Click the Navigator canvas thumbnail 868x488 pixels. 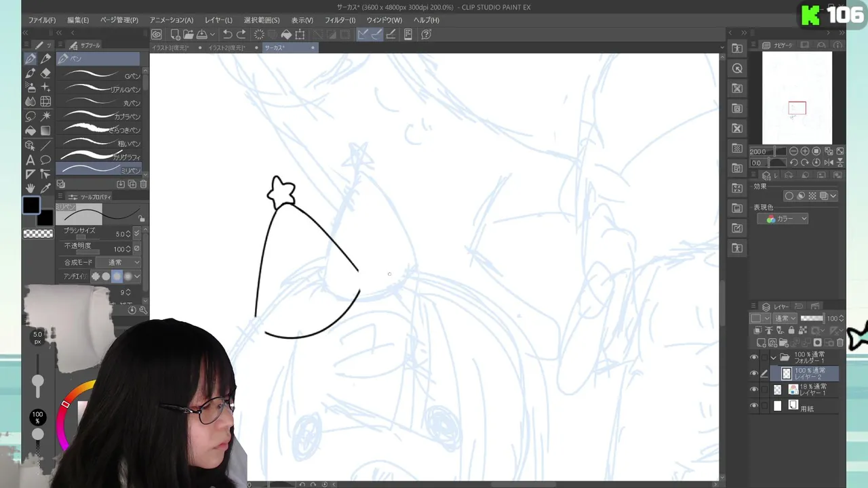click(797, 98)
